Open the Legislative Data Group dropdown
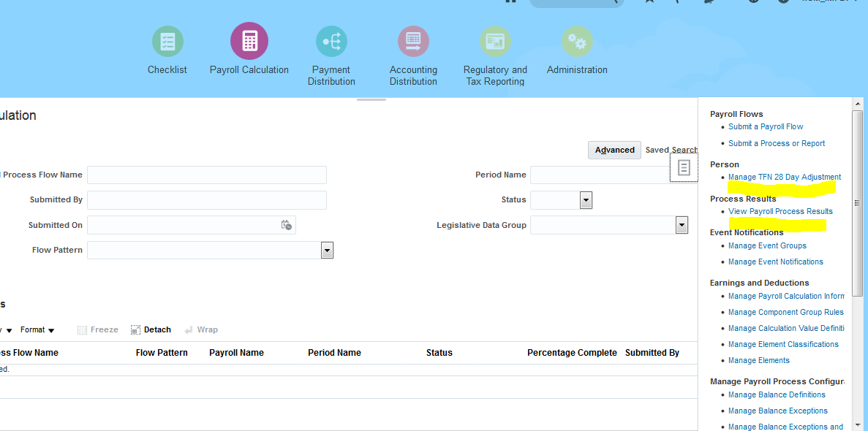This screenshot has width=868, height=431. (x=682, y=225)
